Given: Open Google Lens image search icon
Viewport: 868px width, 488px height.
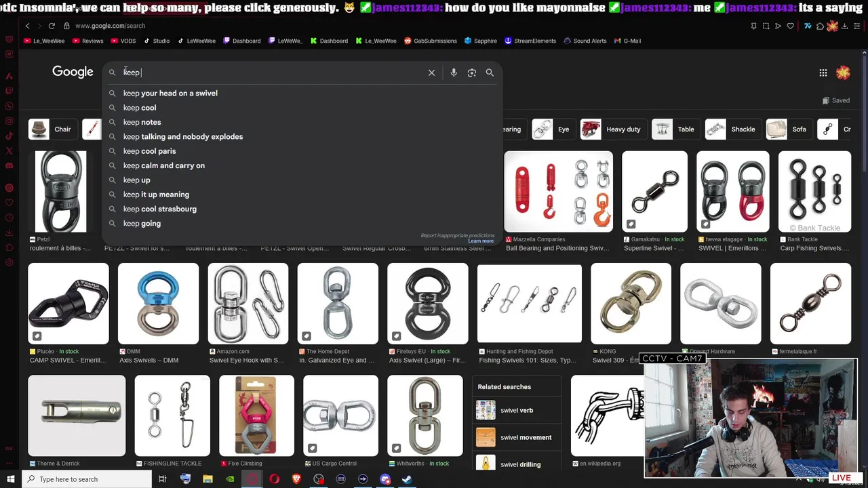Looking at the screenshot, I should tap(472, 73).
